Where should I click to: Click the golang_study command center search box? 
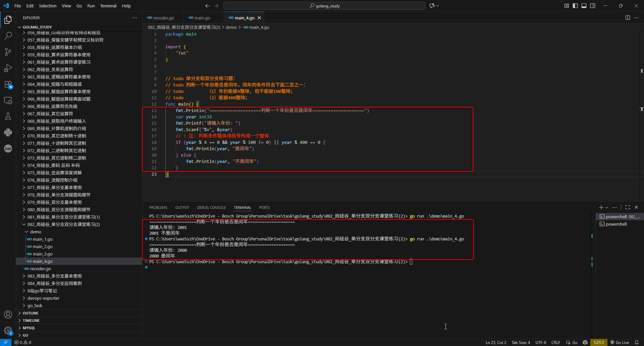pyautogui.click(x=324, y=6)
